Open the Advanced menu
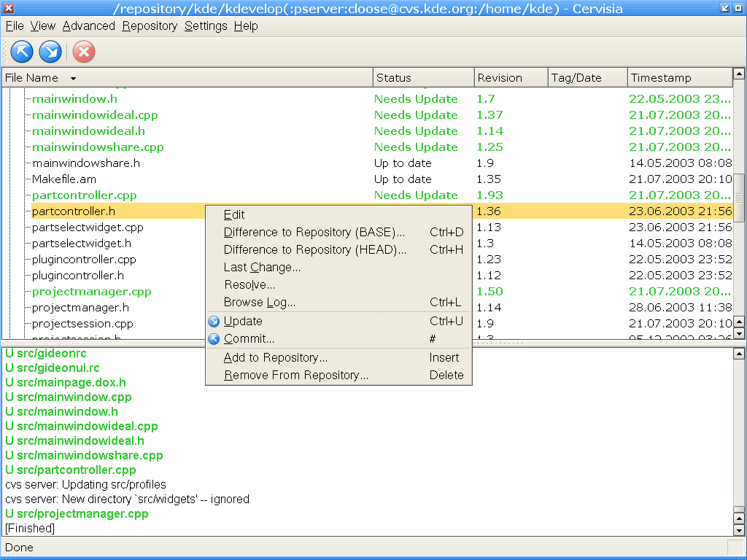The width and height of the screenshot is (747, 560). [x=88, y=26]
